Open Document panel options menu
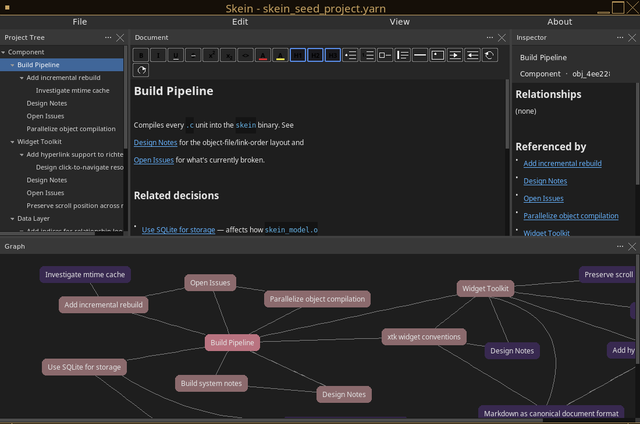 tap(490, 38)
